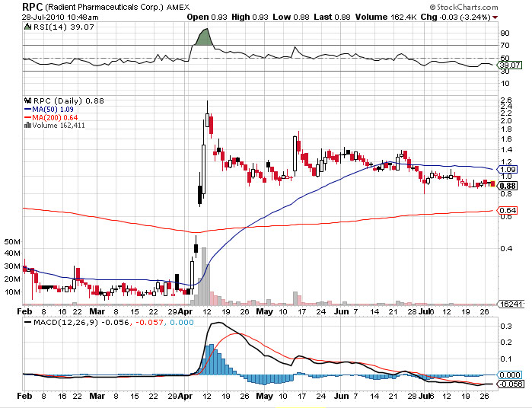The height and width of the screenshot is (408, 532).
Task: Click the StockCharts.com label
Action: 464,7
